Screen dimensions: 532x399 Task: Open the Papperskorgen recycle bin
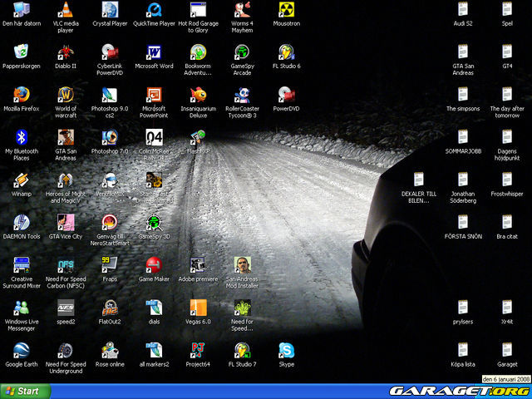22,52
